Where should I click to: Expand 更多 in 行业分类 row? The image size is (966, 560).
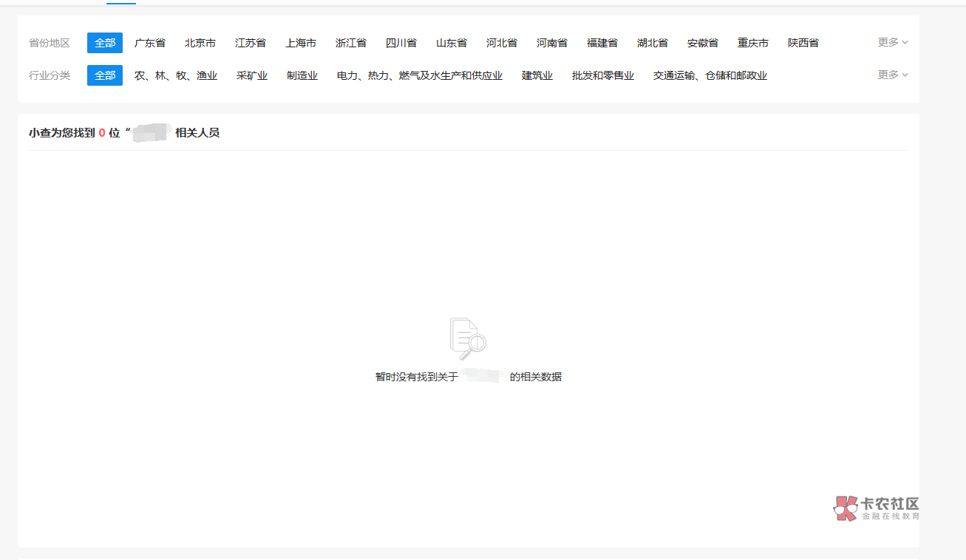(893, 75)
